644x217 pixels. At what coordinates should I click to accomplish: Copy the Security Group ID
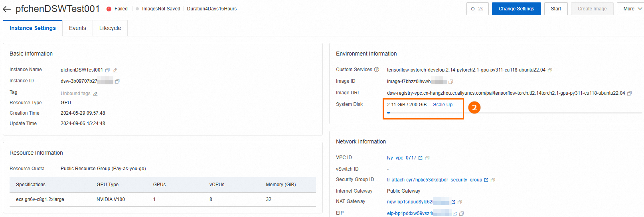[x=493, y=180]
